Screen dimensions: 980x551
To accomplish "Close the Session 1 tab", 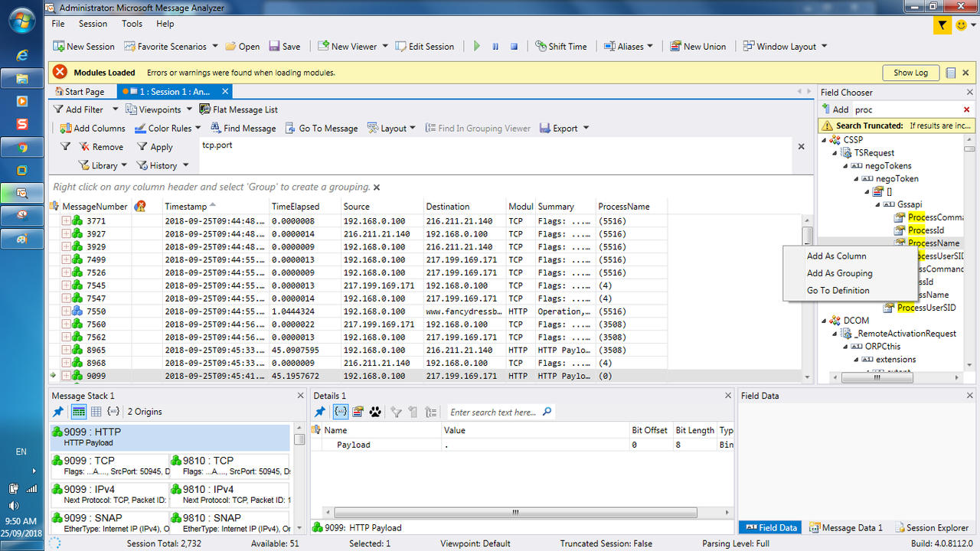I will [x=226, y=92].
